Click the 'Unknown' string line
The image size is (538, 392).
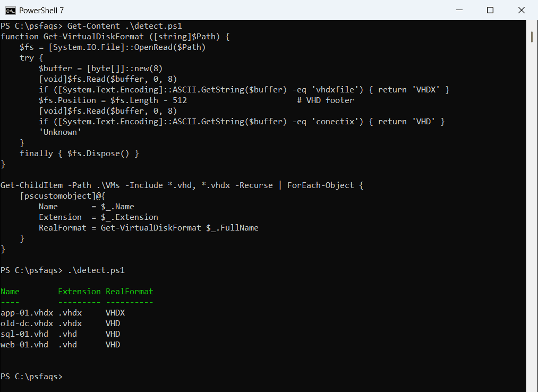tap(60, 132)
